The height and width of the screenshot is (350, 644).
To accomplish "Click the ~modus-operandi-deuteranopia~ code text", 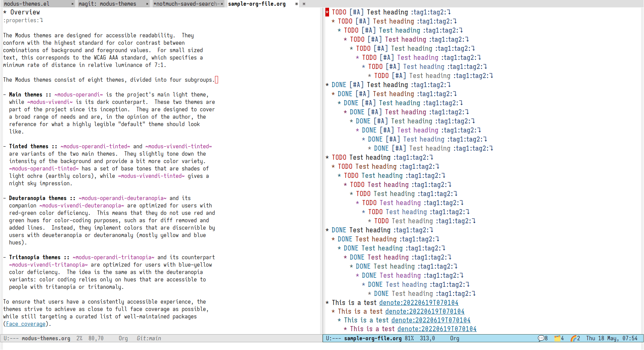I will (122, 198).
